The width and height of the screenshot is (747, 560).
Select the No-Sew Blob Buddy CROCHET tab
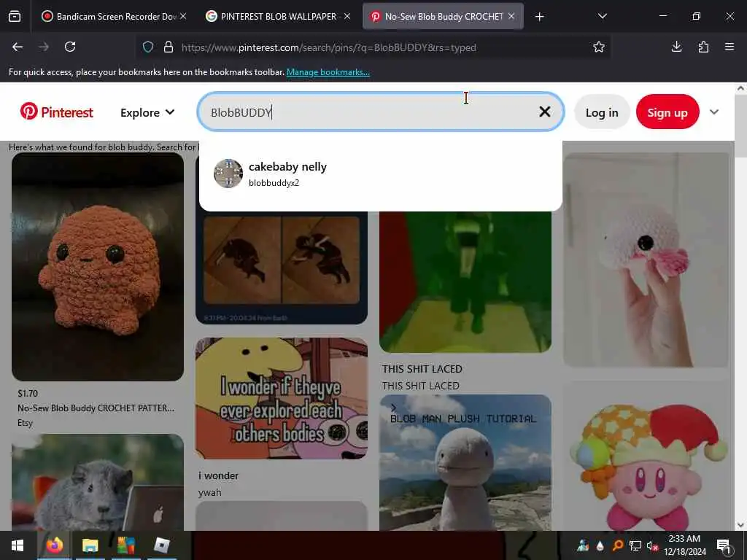443,16
